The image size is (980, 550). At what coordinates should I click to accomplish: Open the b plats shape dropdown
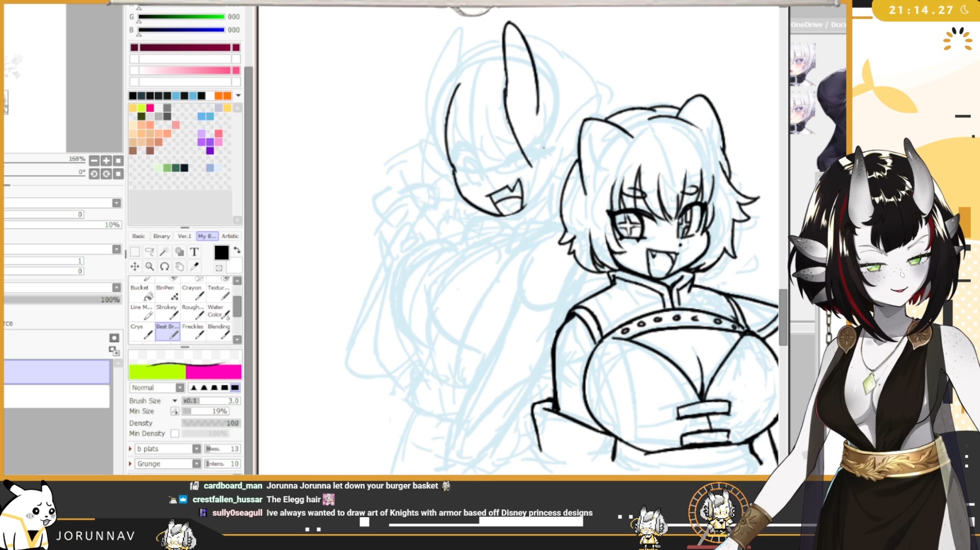click(196, 449)
